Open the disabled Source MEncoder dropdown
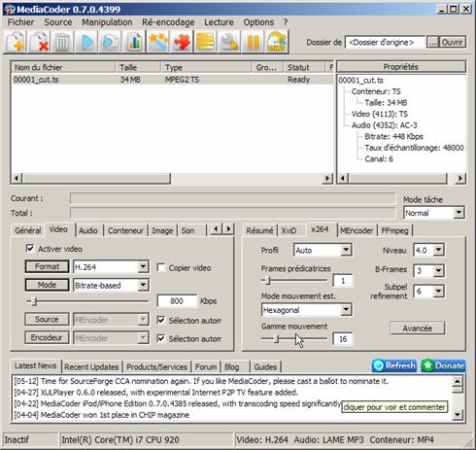Viewport: 476px width, 450px height. coord(143,320)
